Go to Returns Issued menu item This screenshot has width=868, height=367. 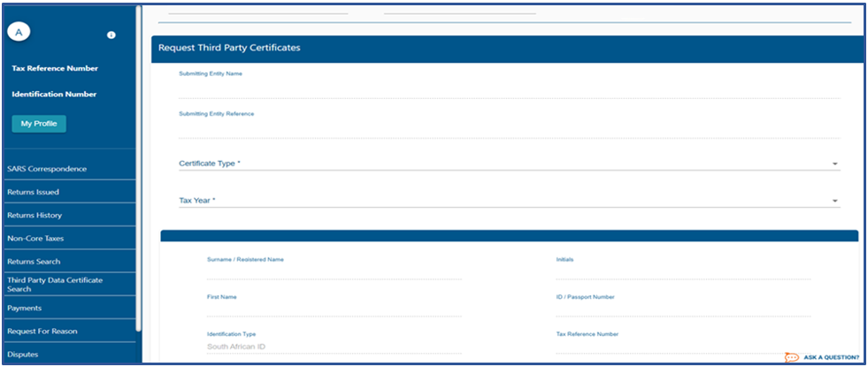tap(33, 192)
